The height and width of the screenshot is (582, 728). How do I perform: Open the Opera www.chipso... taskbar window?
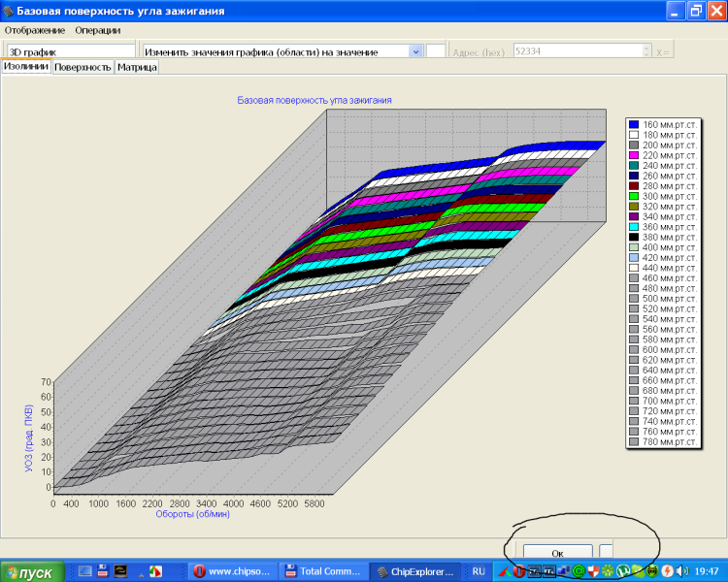tap(231, 571)
